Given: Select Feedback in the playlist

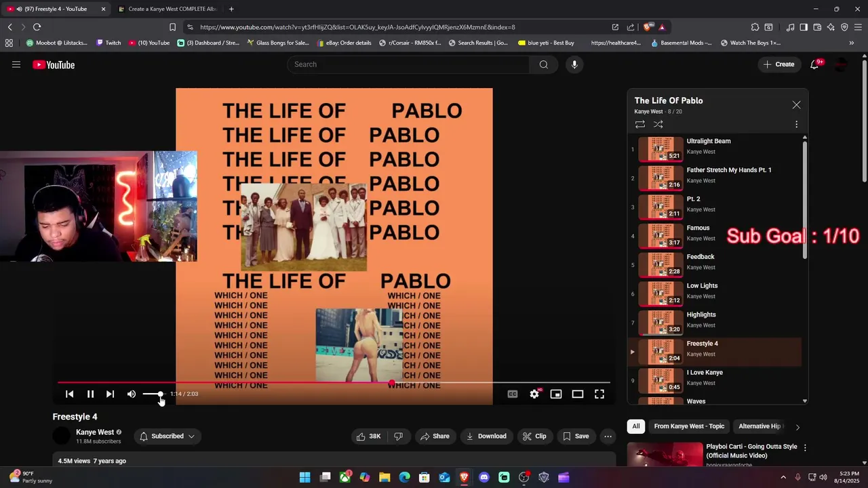Looking at the screenshot, I should (715, 265).
